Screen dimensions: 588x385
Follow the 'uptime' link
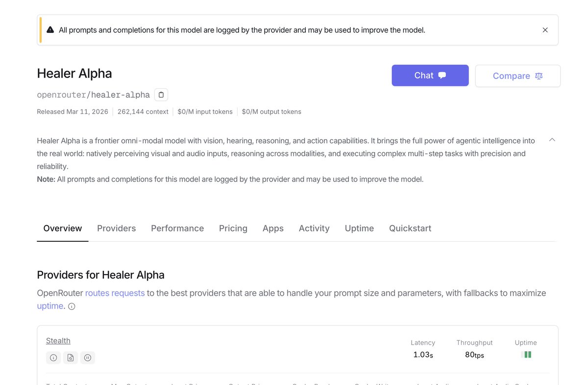pyautogui.click(x=50, y=306)
